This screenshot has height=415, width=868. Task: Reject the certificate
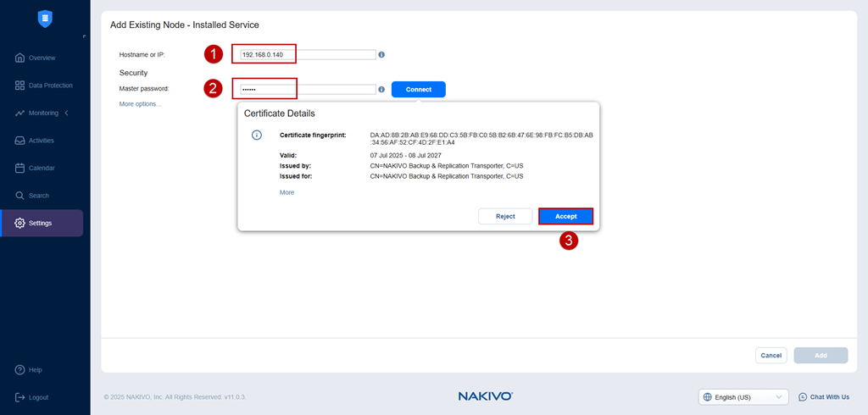pos(505,216)
